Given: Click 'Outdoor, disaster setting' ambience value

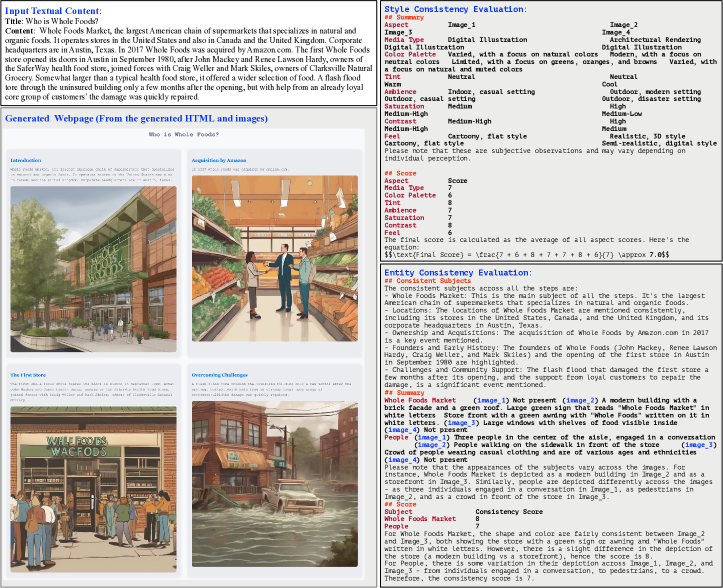Looking at the screenshot, I should [651, 99].
